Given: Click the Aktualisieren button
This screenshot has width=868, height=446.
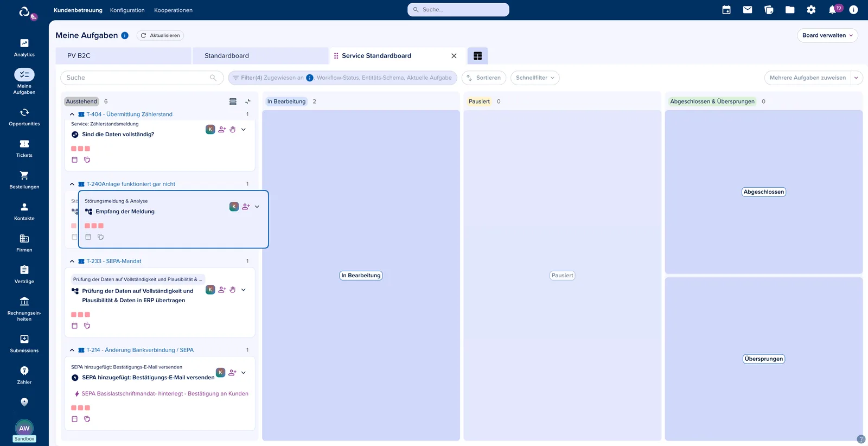Looking at the screenshot, I should [x=160, y=35].
